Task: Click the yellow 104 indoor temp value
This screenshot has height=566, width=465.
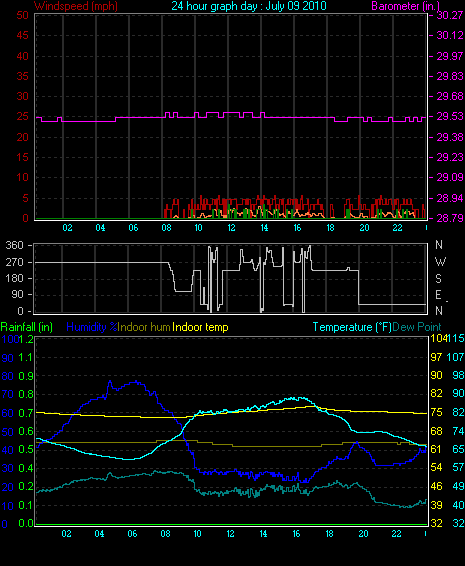Action: point(439,338)
